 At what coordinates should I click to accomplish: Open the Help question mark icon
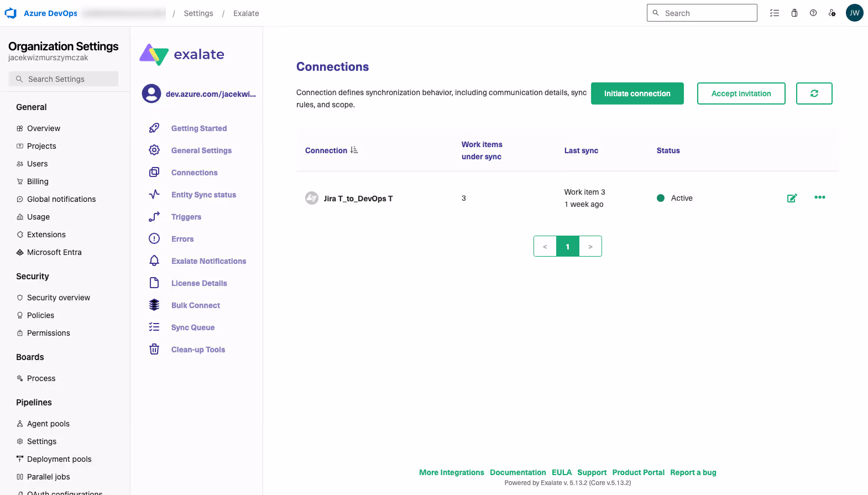pyautogui.click(x=813, y=13)
